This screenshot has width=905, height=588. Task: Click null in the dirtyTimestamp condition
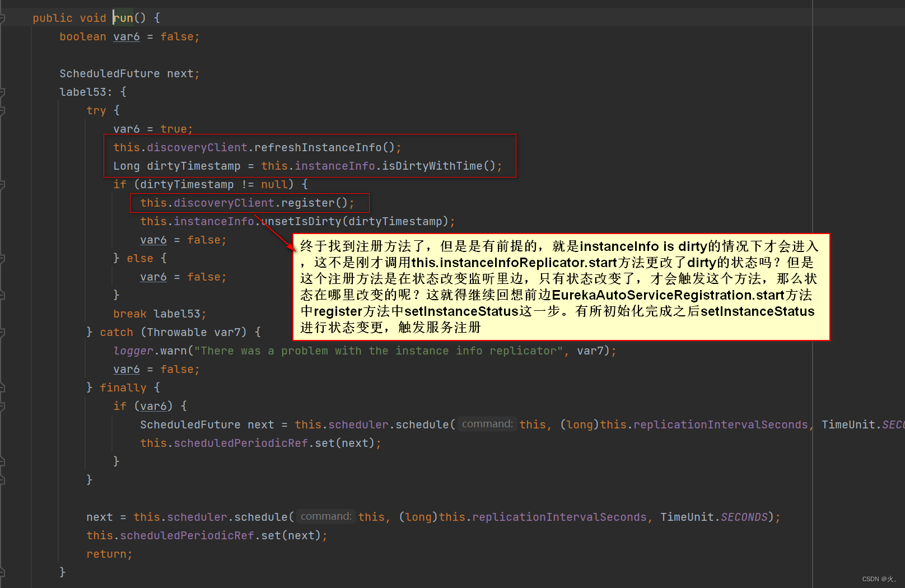click(274, 184)
